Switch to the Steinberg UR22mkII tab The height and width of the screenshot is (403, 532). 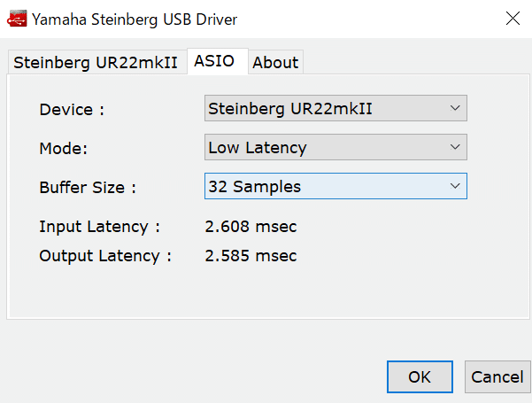(97, 63)
